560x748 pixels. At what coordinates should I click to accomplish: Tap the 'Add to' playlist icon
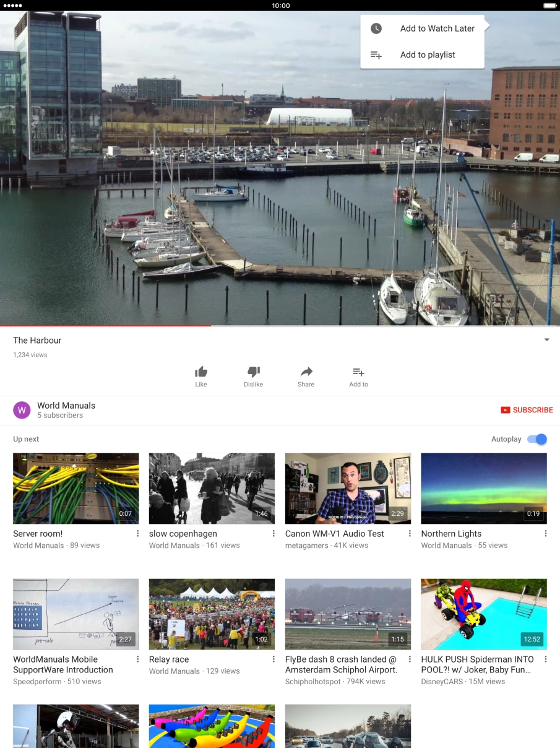tap(358, 372)
